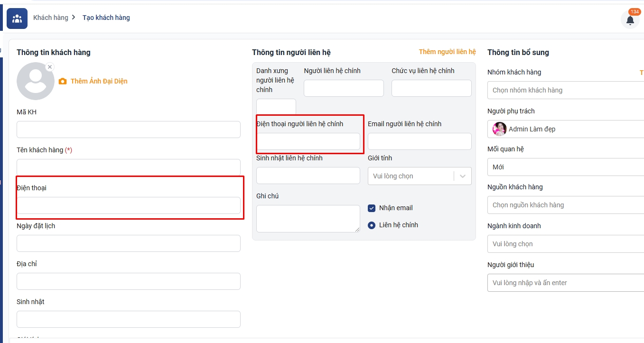Open Người phụ trách dropdown
The image size is (644, 343).
point(566,129)
